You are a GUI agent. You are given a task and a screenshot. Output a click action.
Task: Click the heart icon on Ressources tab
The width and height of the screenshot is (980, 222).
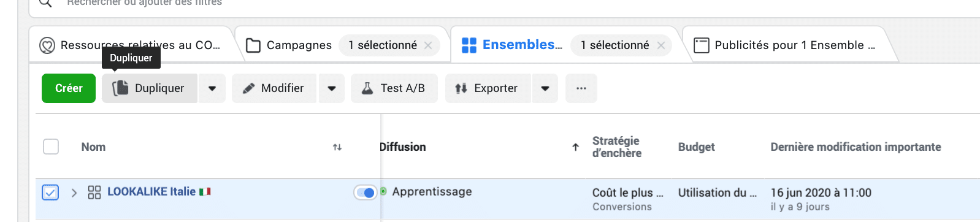pos(47,45)
